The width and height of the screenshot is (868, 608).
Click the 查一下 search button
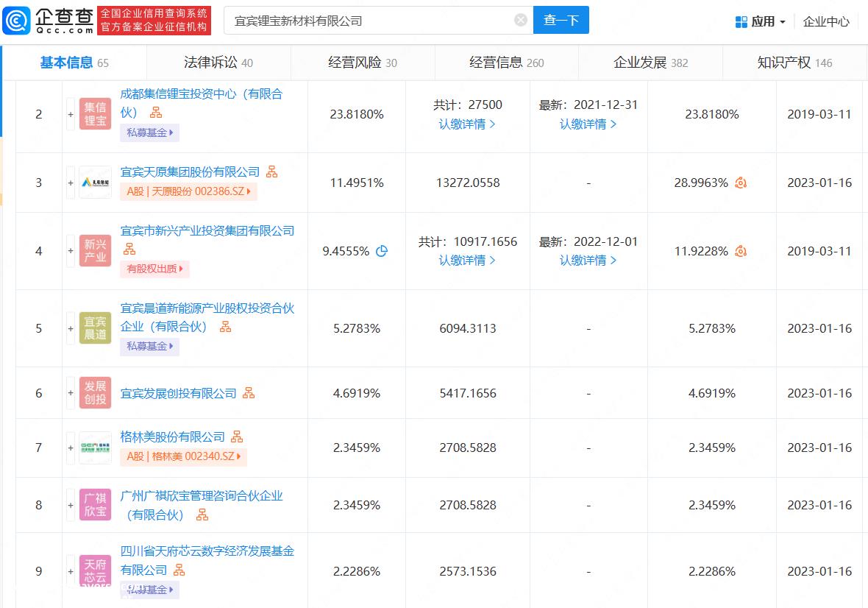point(561,20)
